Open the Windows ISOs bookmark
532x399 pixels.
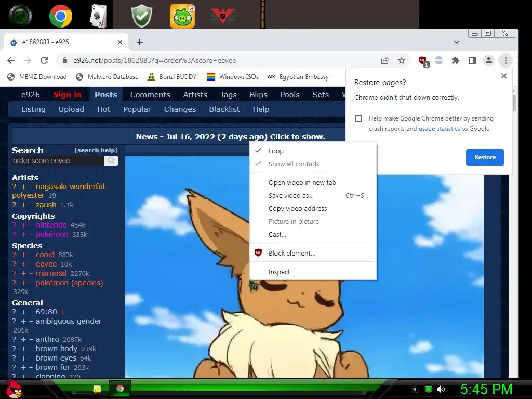[232, 77]
